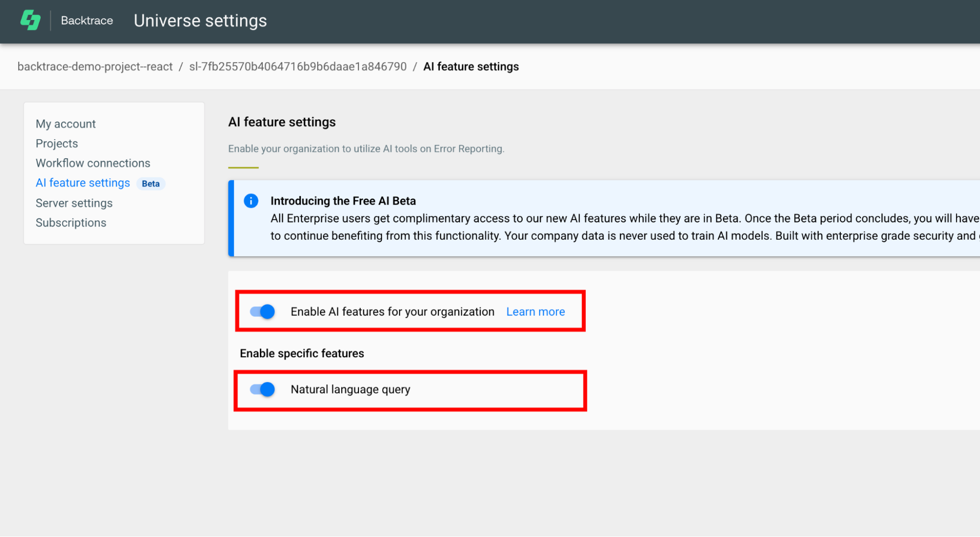Open Workflow connections page
The width and height of the screenshot is (980, 537).
tap(93, 163)
